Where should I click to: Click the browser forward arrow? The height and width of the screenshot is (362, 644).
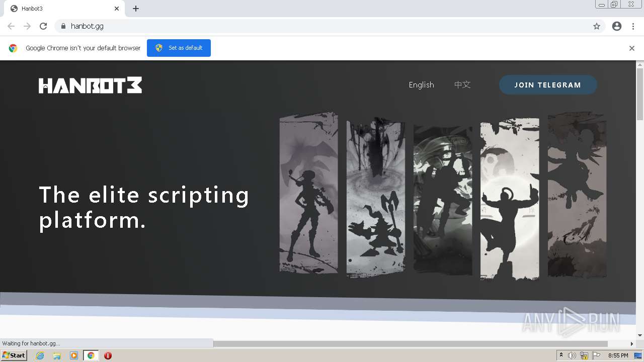pyautogui.click(x=27, y=26)
